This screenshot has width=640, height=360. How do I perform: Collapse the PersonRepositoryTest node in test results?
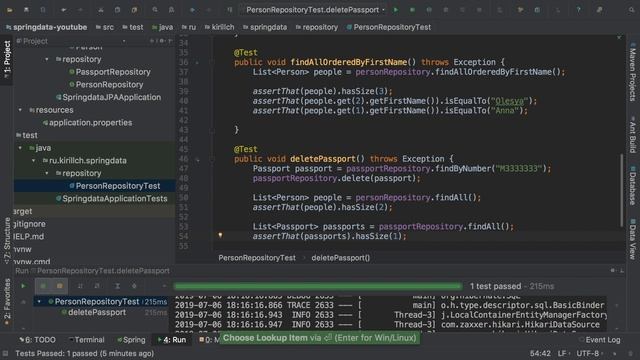(39, 302)
